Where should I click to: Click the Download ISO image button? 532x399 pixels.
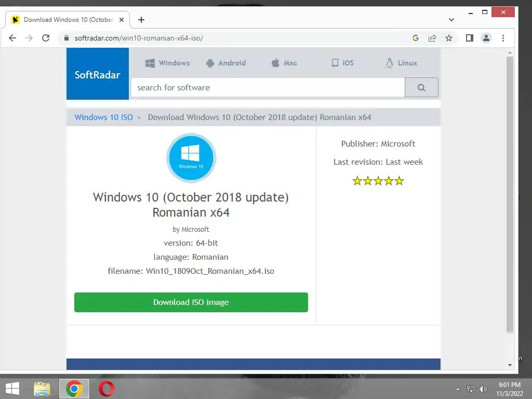[191, 302]
